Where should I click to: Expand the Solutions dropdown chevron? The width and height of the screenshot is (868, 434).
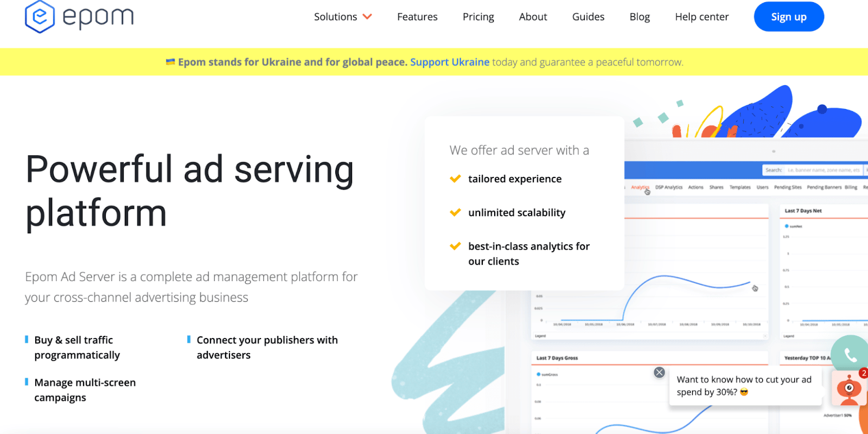coord(367,17)
